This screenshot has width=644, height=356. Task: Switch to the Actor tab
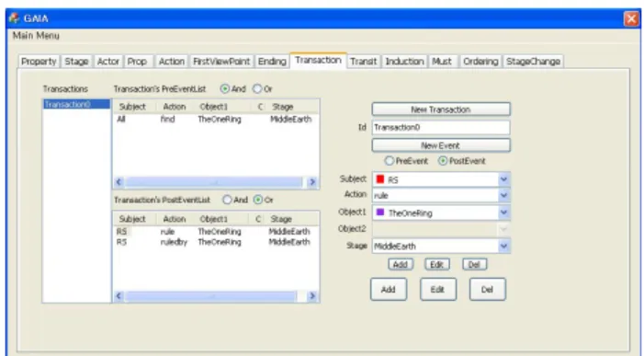tap(107, 62)
